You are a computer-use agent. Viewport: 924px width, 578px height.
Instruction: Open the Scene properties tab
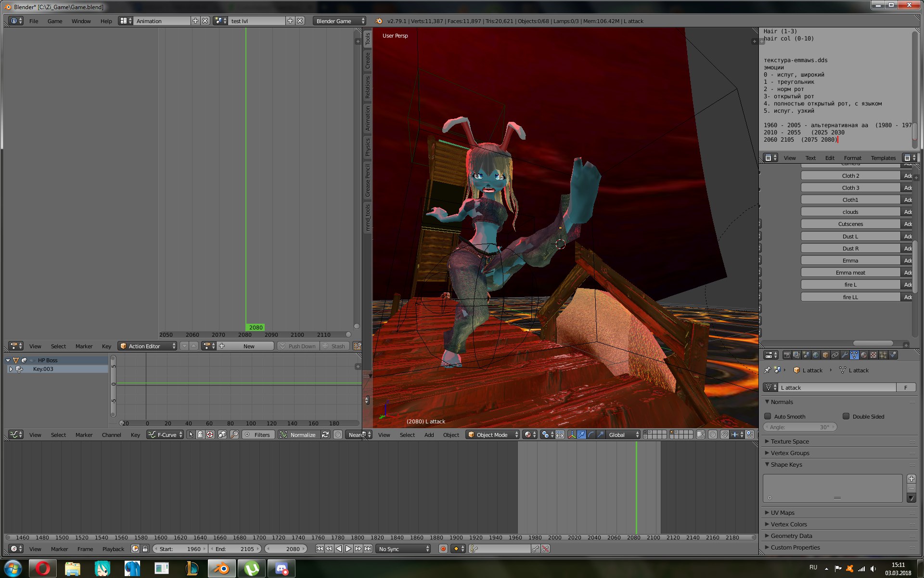[806, 355]
